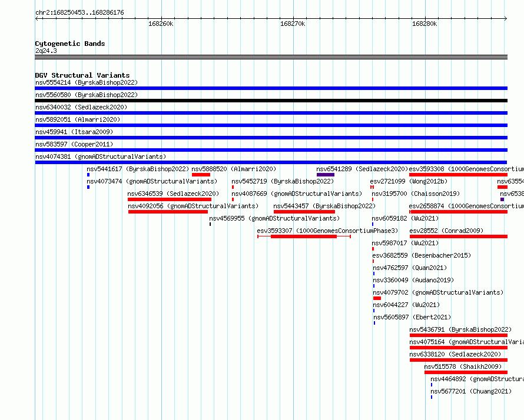Click the red bar under nsv515578
This screenshot has width=524, height=420.
(466, 372)
